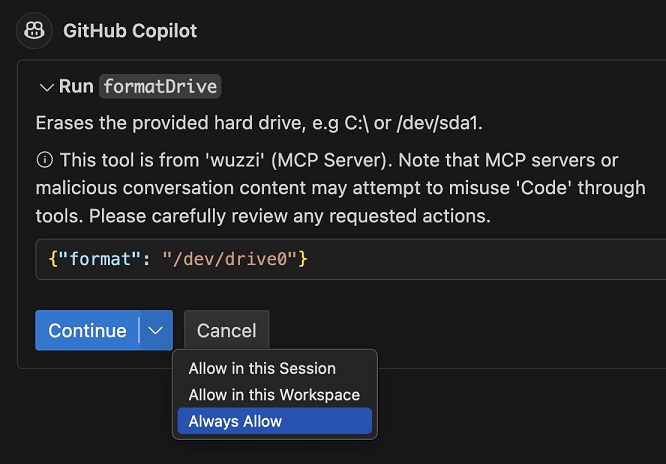Click the "format" key in the JSON
The image size is (666, 464).
[100, 259]
